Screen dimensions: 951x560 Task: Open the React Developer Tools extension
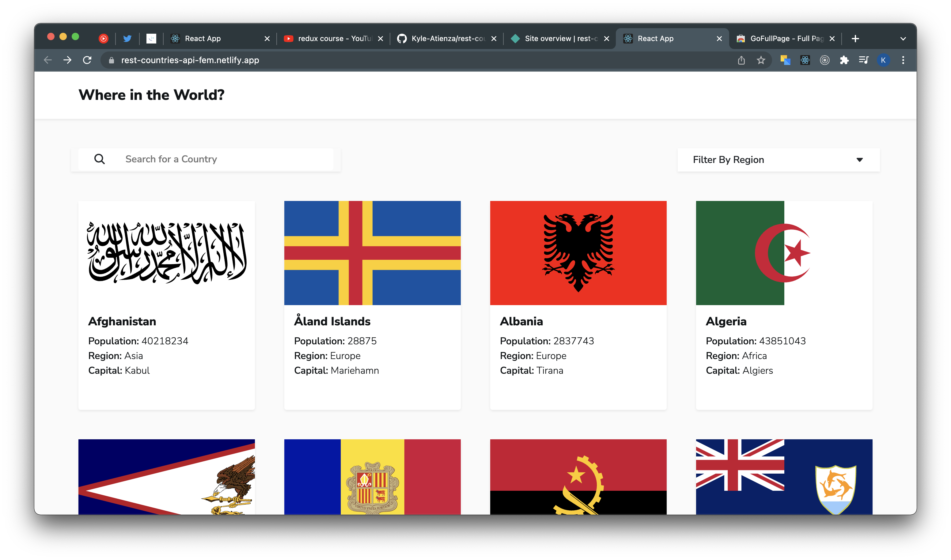(805, 60)
